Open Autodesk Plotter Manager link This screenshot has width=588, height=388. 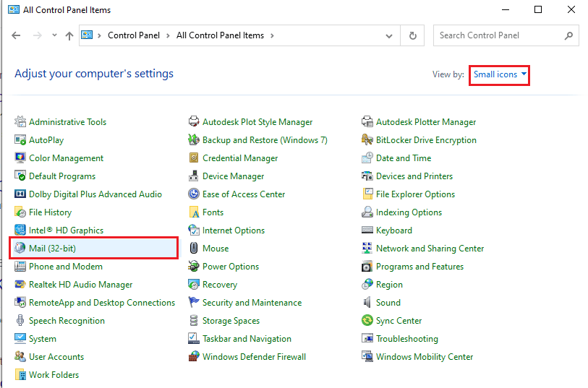pos(426,122)
